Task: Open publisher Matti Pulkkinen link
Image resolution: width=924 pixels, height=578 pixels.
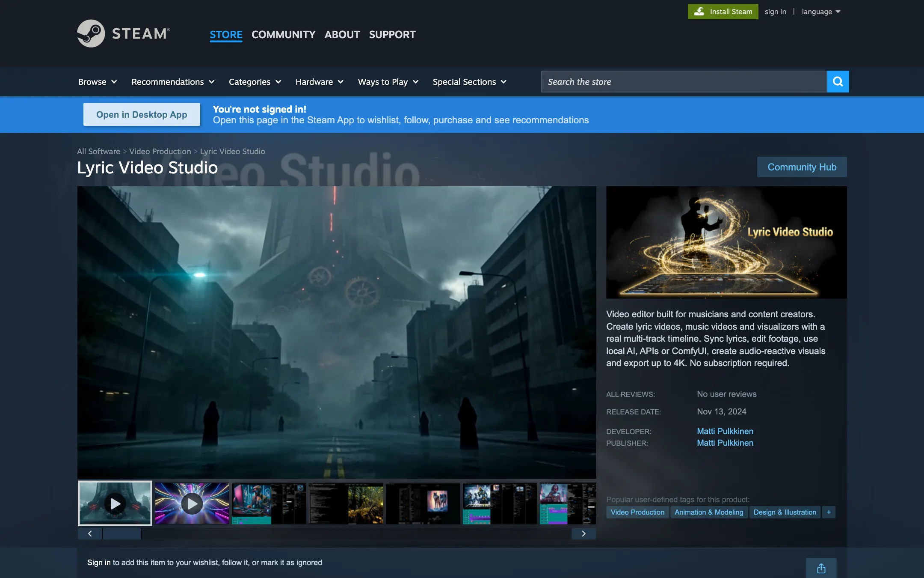Action: (x=725, y=443)
